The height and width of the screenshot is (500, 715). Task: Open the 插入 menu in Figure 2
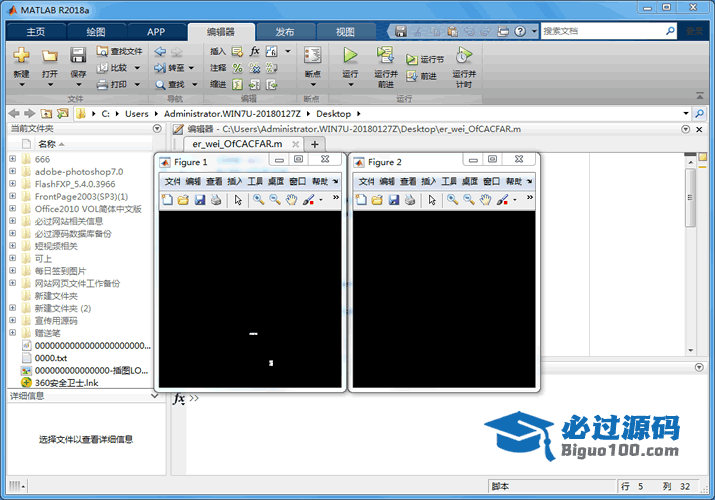(429, 182)
